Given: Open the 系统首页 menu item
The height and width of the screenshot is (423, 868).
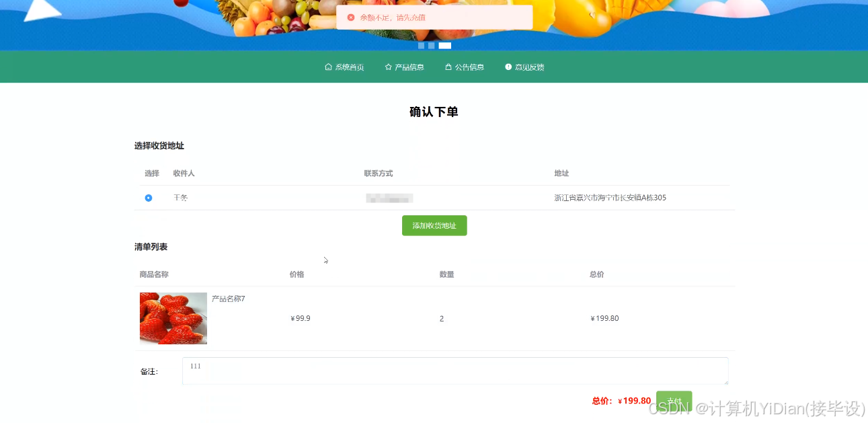Looking at the screenshot, I should pyautogui.click(x=344, y=67).
